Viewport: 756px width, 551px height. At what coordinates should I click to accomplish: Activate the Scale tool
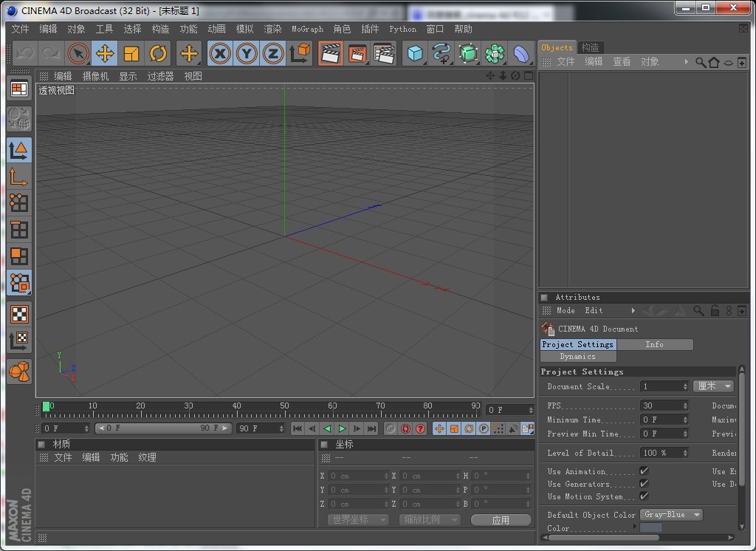(133, 53)
